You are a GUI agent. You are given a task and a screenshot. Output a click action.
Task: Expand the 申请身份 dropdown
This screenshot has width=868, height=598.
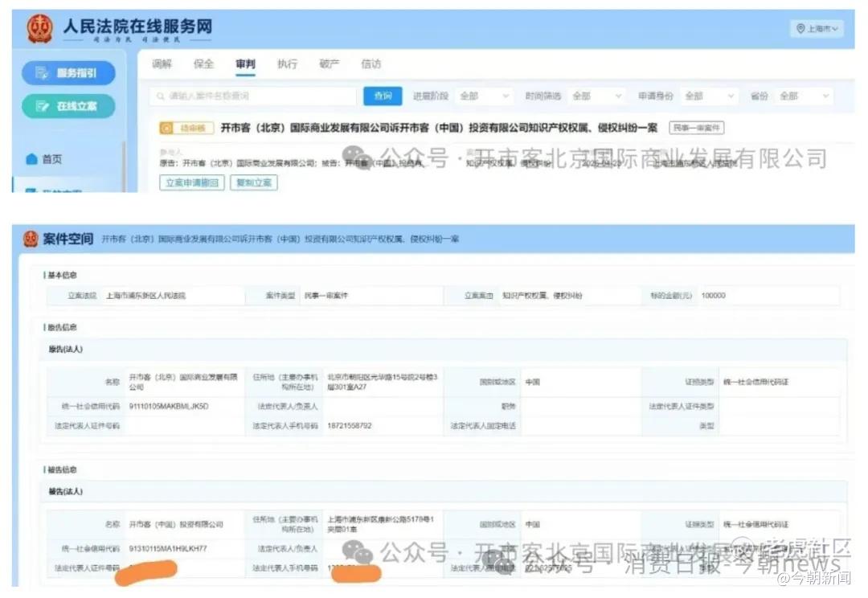709,96
